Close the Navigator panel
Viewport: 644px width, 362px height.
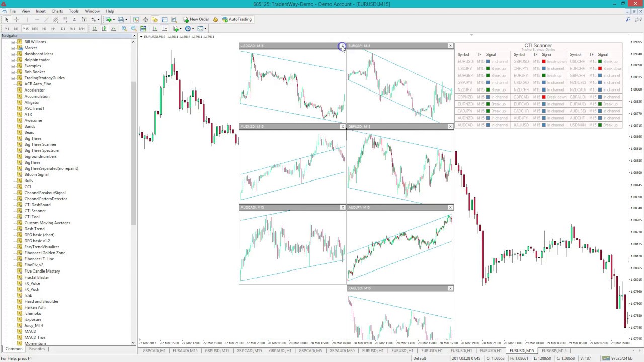[x=134, y=36]
